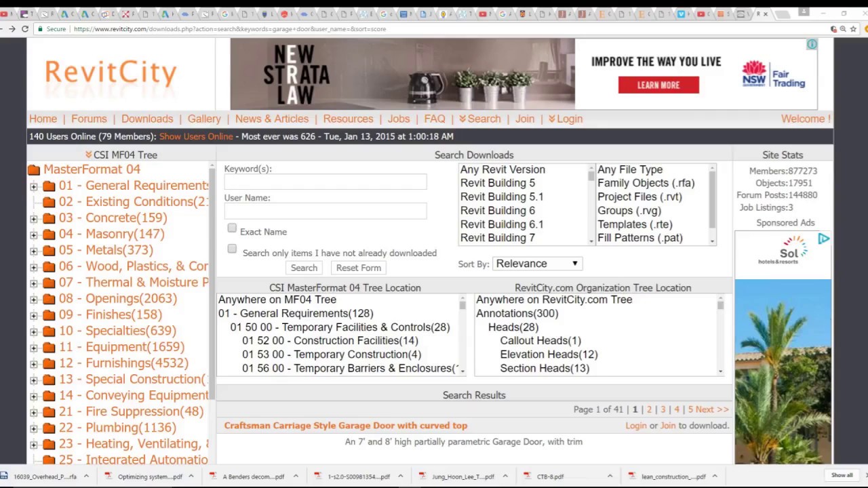This screenshot has height=488, width=868.
Task: Select Elevation Heads(12) in the organization tree
Action: pos(549,354)
